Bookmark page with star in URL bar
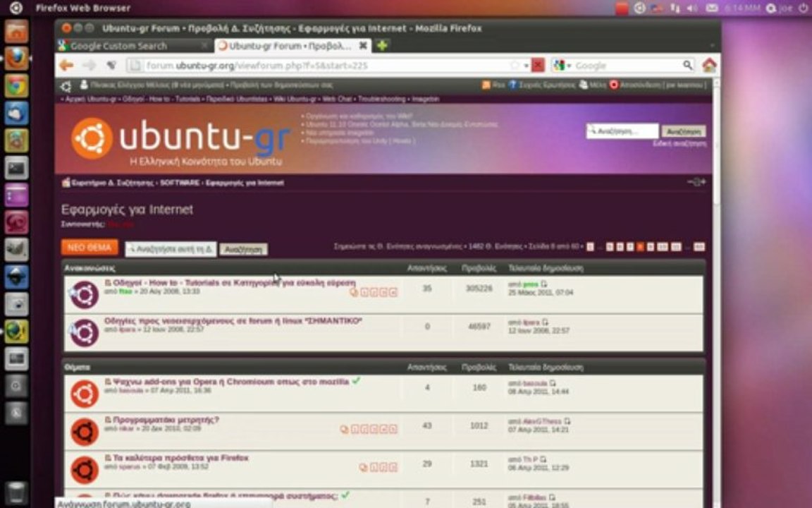 (x=515, y=66)
